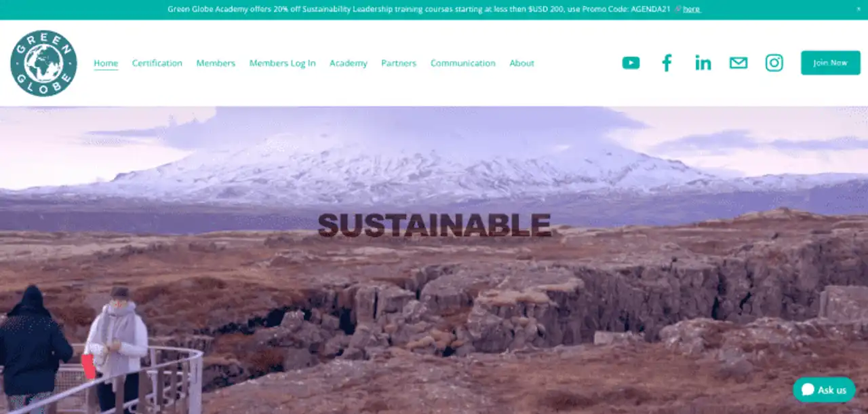Image resolution: width=868 pixels, height=414 pixels.
Task: Click the Green Globe logo
Action: tap(43, 63)
